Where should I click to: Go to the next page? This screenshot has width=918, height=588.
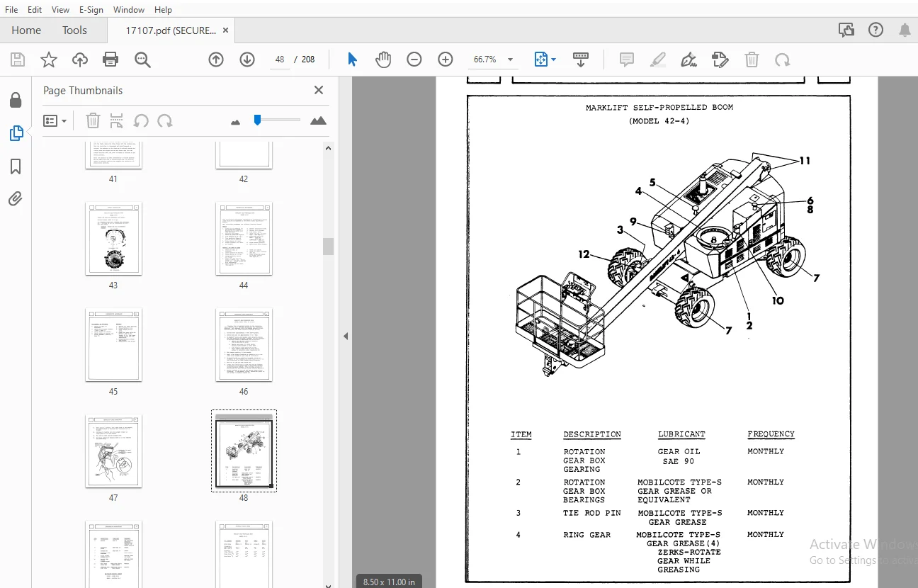click(247, 60)
